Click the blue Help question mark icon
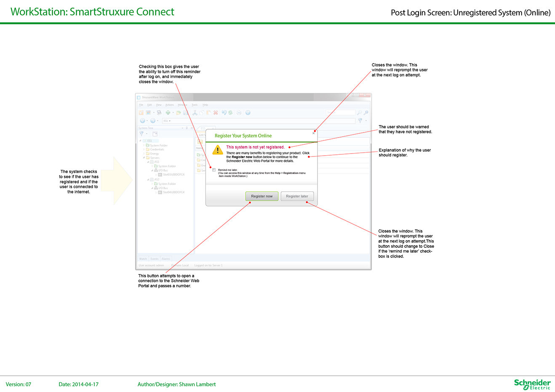Viewport: 555px width, 392px height. (x=248, y=113)
